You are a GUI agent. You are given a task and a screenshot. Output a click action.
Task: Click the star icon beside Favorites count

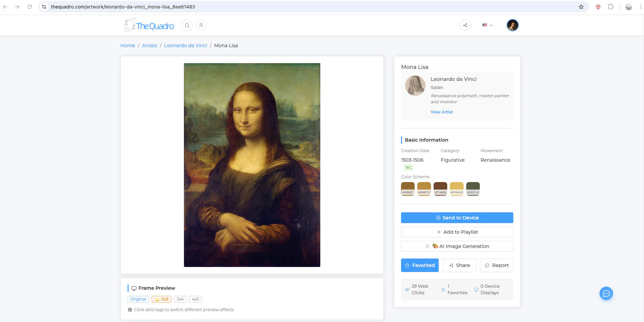[x=443, y=290]
